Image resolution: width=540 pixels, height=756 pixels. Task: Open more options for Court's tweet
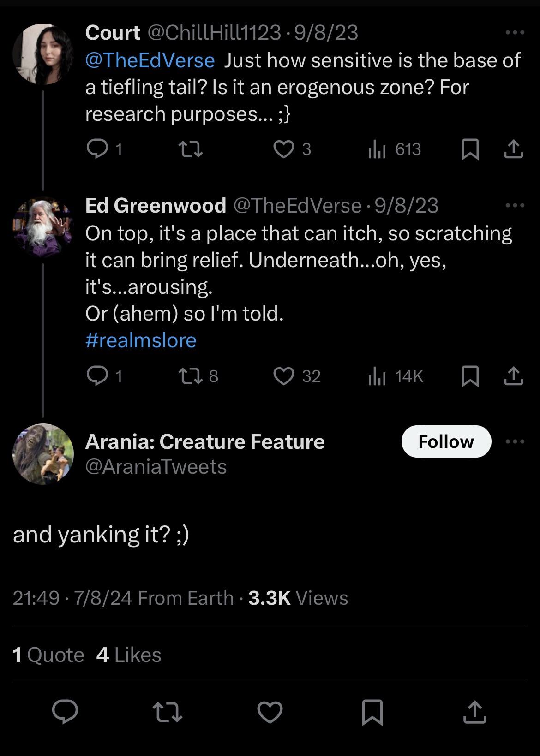coord(515,33)
